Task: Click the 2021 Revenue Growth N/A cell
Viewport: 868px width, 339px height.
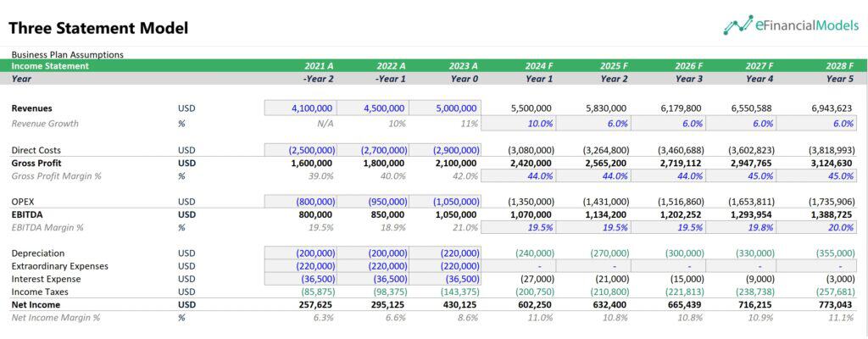Action: pos(325,124)
